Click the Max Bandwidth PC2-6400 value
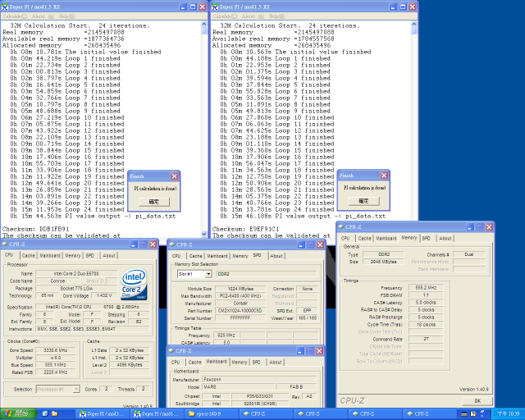Screen dimensions: 525x420 coord(240,296)
